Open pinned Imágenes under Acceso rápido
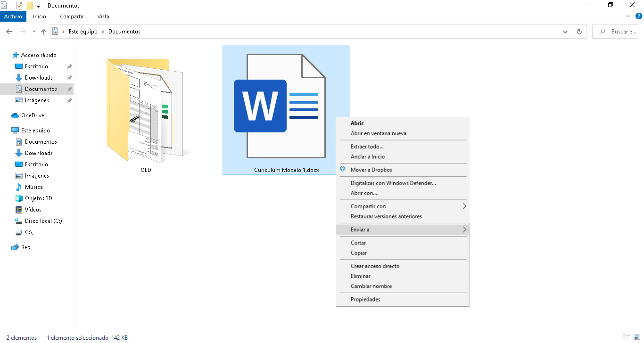 pos(37,100)
